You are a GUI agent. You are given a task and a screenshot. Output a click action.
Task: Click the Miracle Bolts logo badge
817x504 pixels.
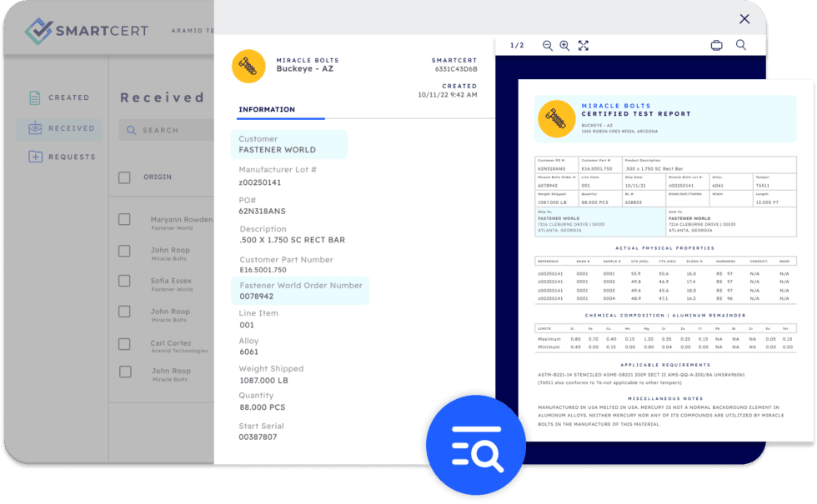(248, 66)
